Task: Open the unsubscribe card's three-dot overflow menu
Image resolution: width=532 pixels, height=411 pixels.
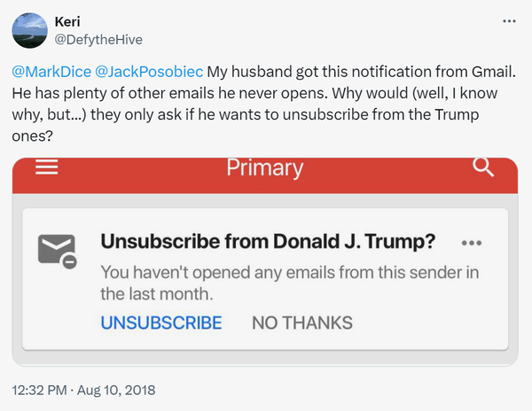Action: tap(472, 243)
